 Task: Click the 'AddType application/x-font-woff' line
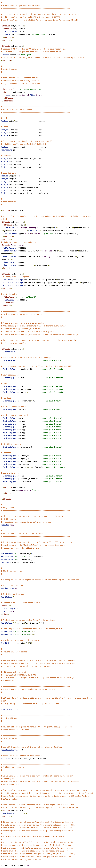coord(22,167)
